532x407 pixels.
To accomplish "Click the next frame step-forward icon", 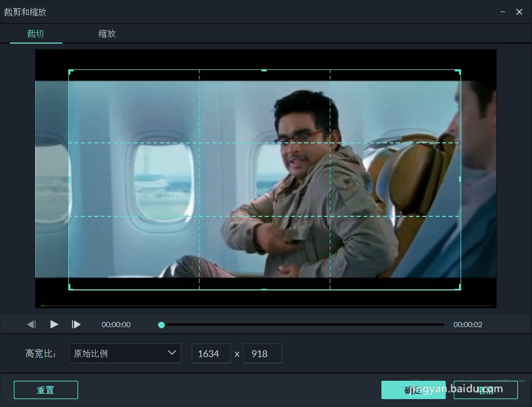I will [76, 325].
